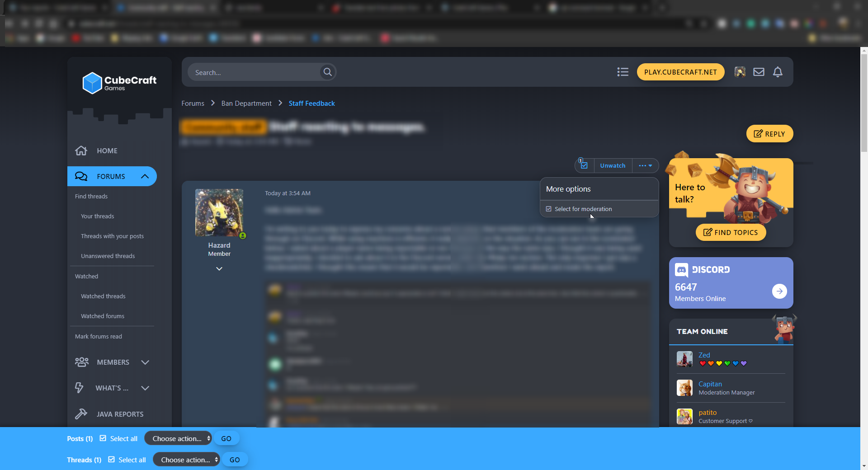Open Capitan's profile link
The height and width of the screenshot is (470, 868).
tap(710, 384)
